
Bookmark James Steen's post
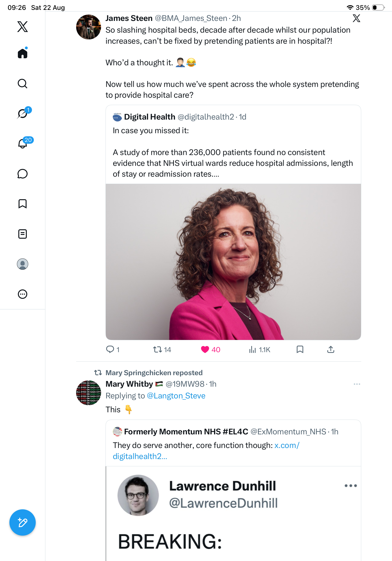coord(300,350)
